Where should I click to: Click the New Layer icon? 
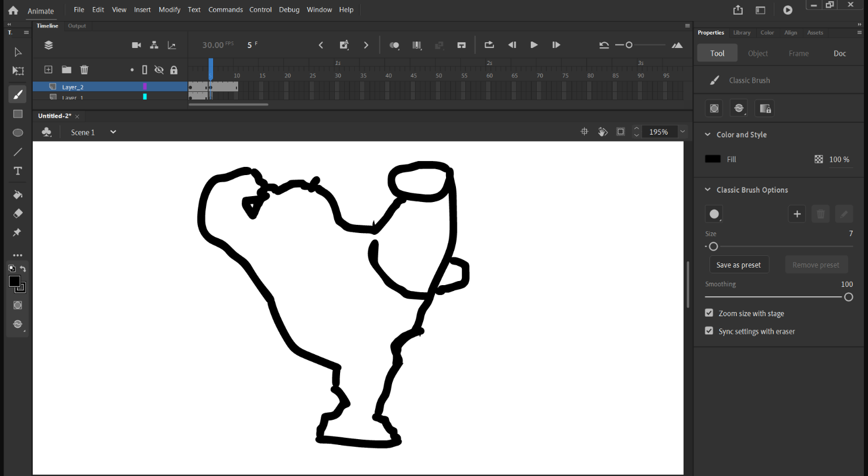[49, 70]
